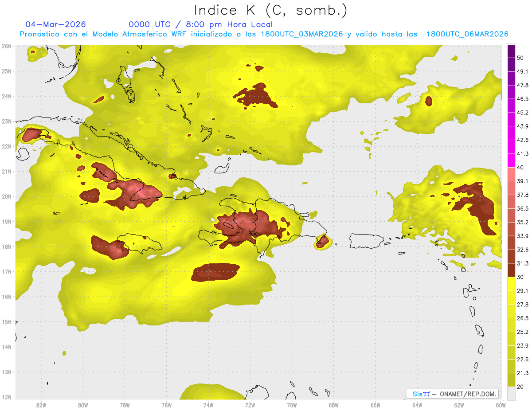Click the dark purple swatch atop the color scale
Screen dimensions: 532x411
(x=511, y=51)
